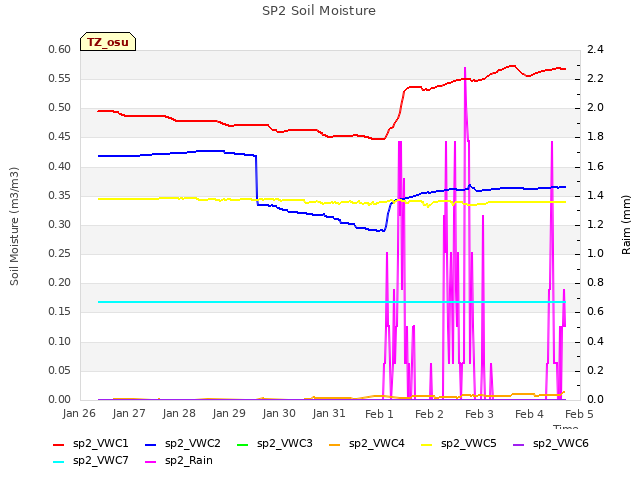Click the Feb 3 x-axis tick label
The image size is (640, 480).
tap(479, 414)
